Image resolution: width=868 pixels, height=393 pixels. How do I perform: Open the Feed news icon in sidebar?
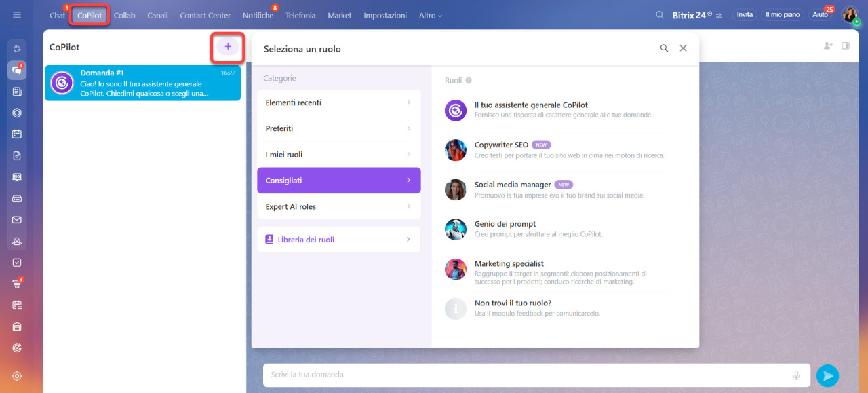point(17,92)
